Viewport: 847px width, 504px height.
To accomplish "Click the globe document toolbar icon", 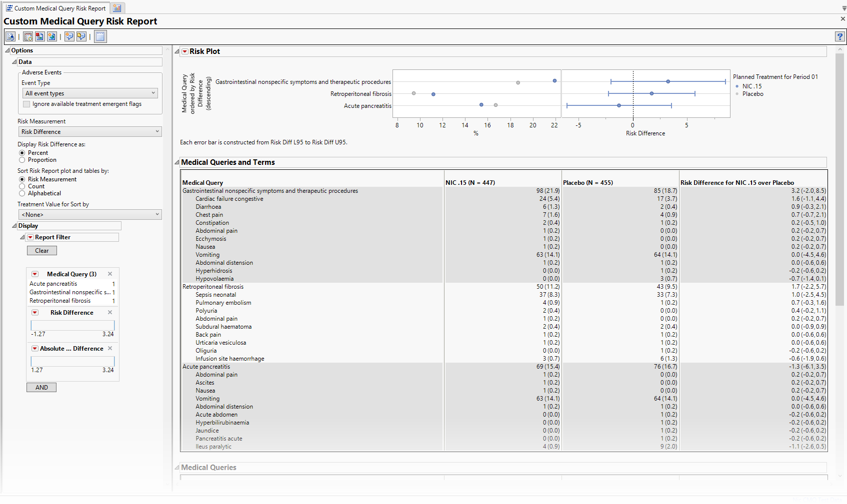I will [51, 36].
